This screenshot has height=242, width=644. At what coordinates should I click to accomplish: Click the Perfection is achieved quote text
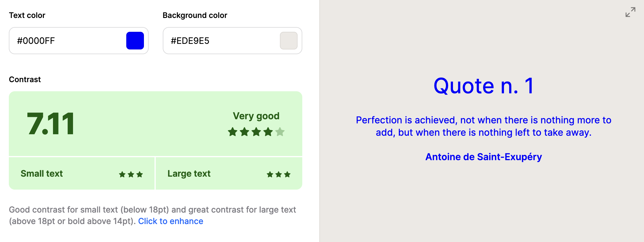tap(484, 126)
